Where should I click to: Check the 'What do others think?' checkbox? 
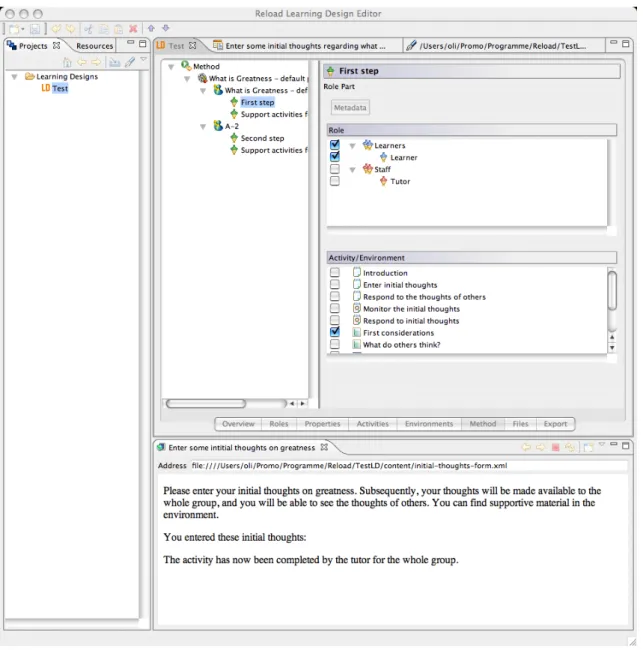tap(335, 344)
